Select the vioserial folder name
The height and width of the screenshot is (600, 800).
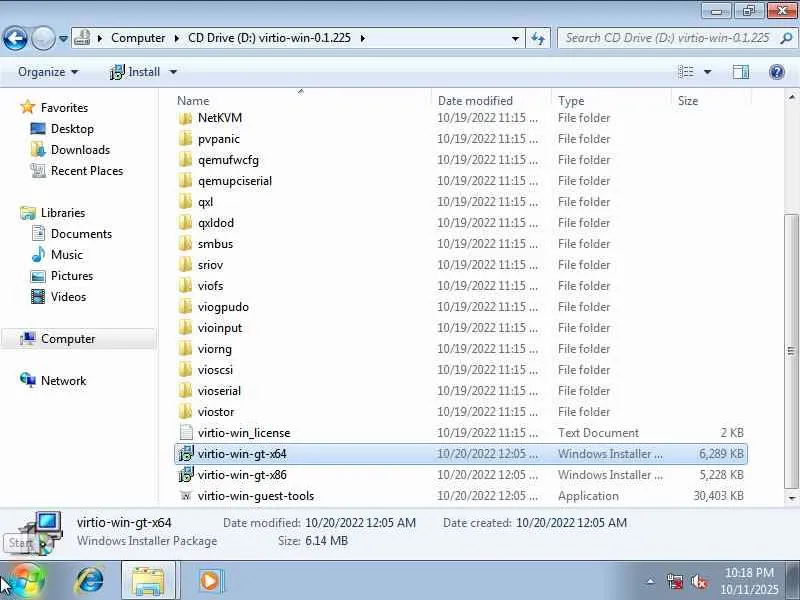[x=219, y=391]
